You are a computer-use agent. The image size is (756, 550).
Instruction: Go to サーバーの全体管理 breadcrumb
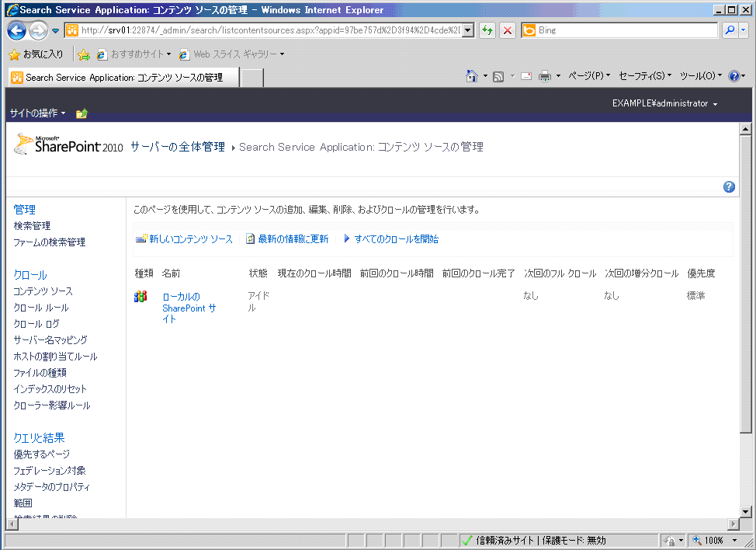tap(178, 147)
